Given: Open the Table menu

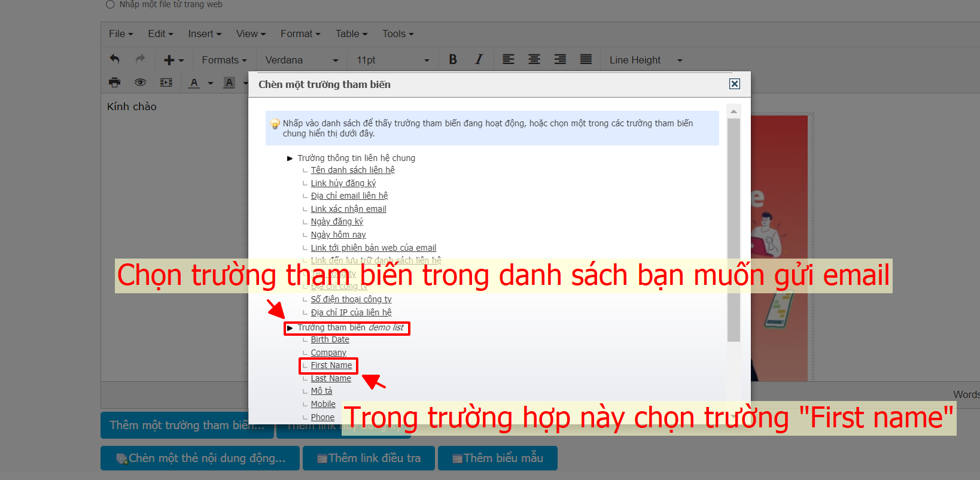Looking at the screenshot, I should coord(351,34).
